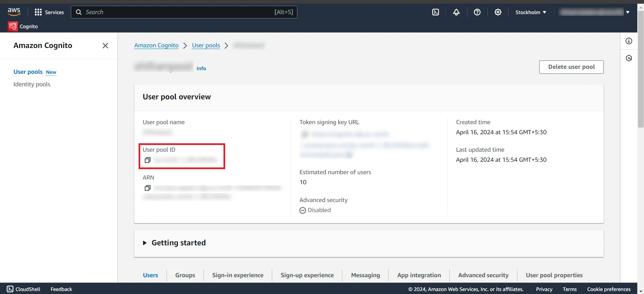Viewport: 644px width, 294px height.
Task: Open the Messaging tab
Action: pyautogui.click(x=365, y=275)
